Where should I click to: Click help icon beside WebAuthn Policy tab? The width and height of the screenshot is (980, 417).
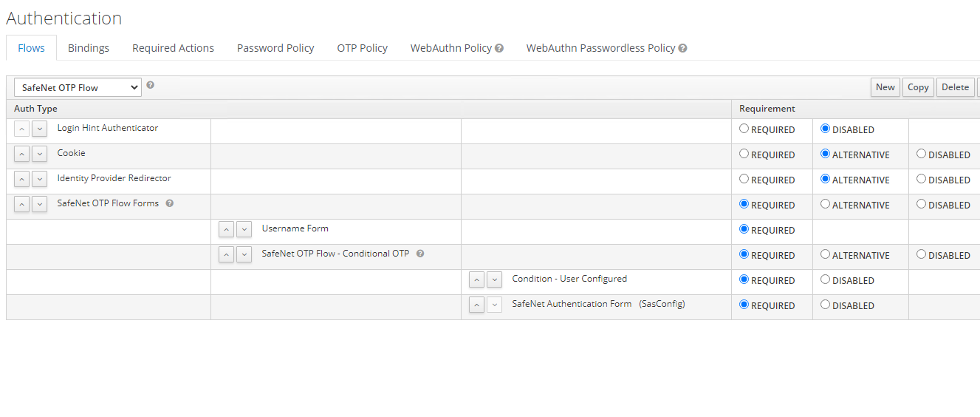499,48
